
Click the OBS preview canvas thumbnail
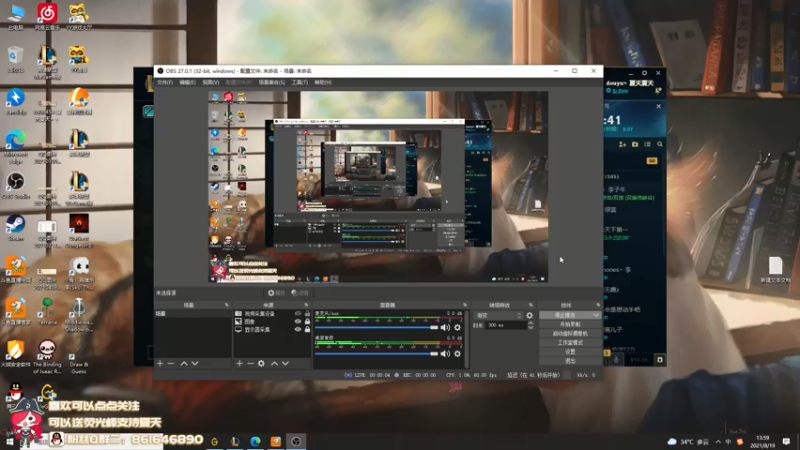378,187
